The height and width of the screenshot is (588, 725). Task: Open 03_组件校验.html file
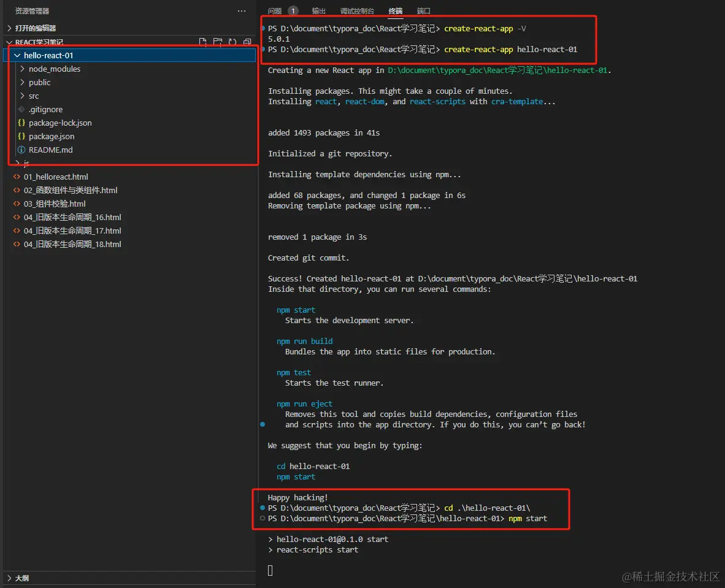click(55, 204)
